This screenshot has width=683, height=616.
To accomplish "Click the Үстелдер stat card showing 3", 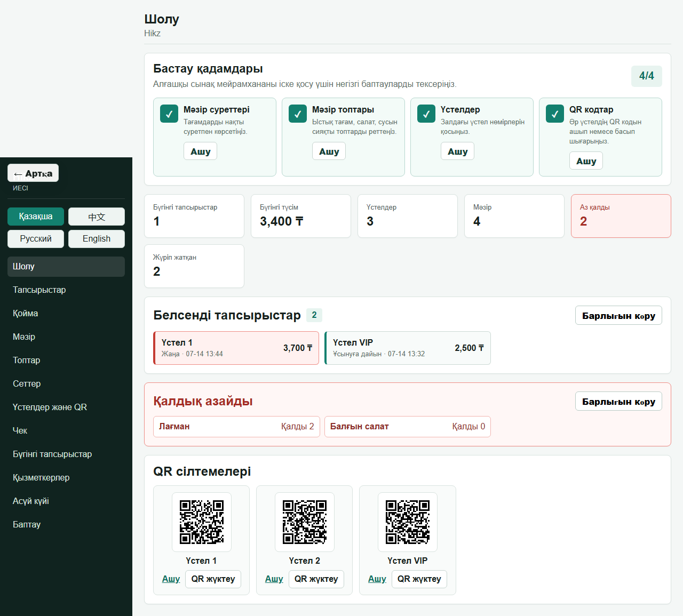I will coord(408,216).
